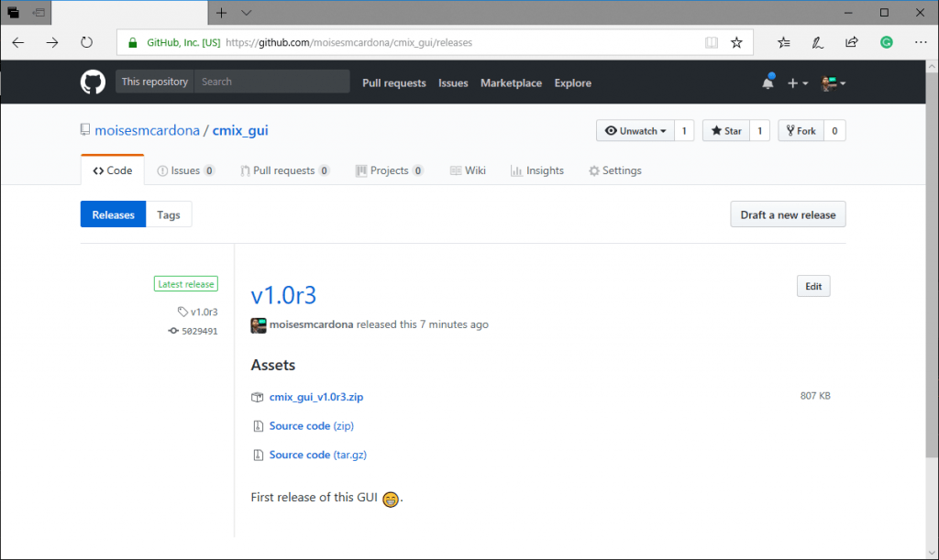939x560 pixels.
Task: Star the cmix_gui repository
Action: (726, 131)
